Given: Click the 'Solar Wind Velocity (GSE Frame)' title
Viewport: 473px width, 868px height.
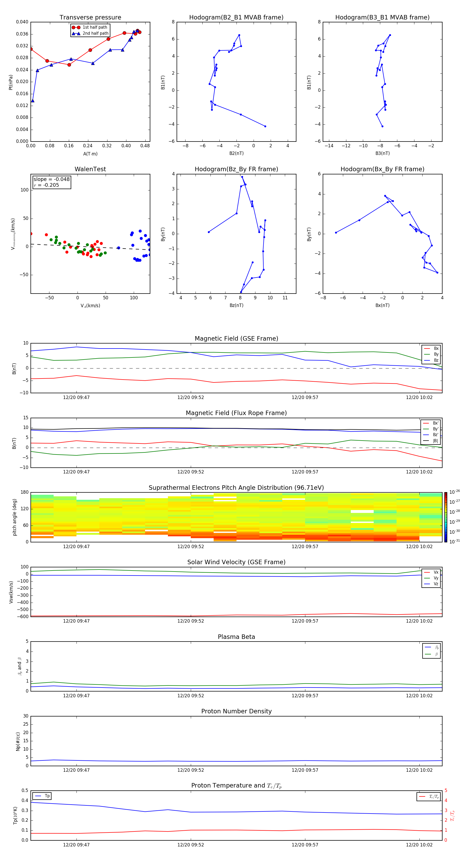Looking at the screenshot, I should (236, 562).
